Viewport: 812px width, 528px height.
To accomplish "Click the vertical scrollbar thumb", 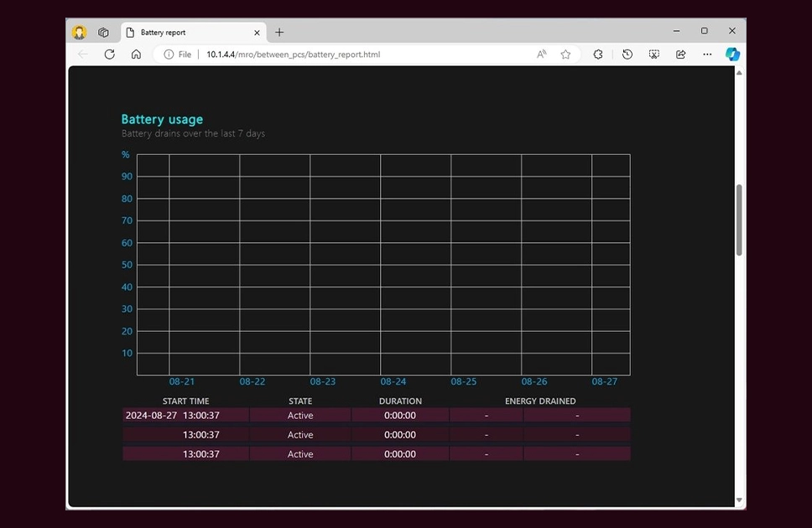I will tap(739, 220).
